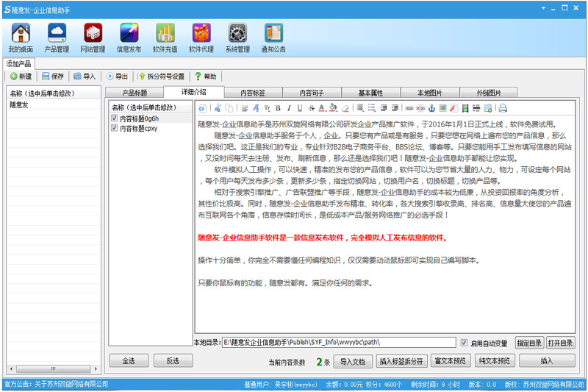Screen dimensions: 588x392
Task: Click into 本地目录 path field
Action: (x=339, y=343)
